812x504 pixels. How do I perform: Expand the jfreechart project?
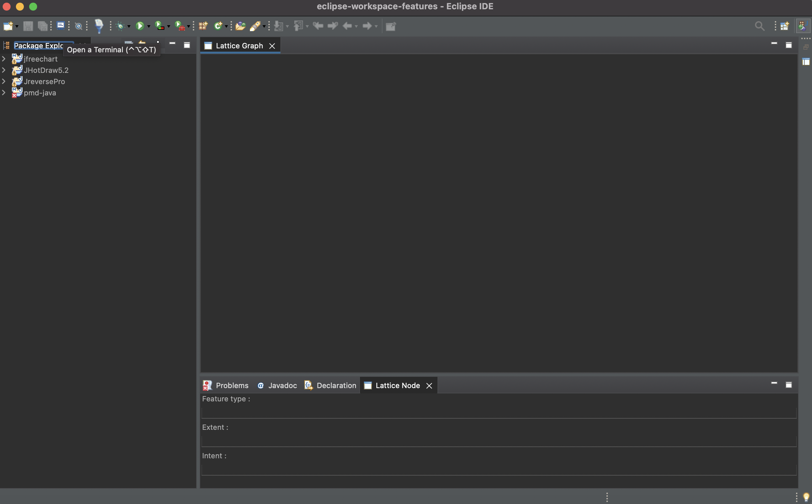pos(4,59)
